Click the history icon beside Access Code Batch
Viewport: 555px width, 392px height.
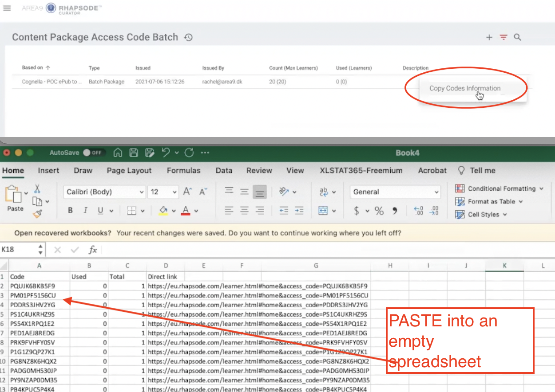click(x=189, y=38)
